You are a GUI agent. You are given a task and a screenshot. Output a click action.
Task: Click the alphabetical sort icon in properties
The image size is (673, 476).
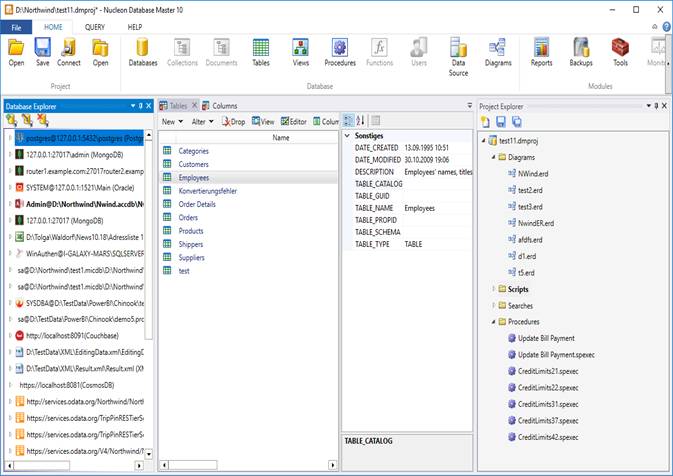[361, 121]
